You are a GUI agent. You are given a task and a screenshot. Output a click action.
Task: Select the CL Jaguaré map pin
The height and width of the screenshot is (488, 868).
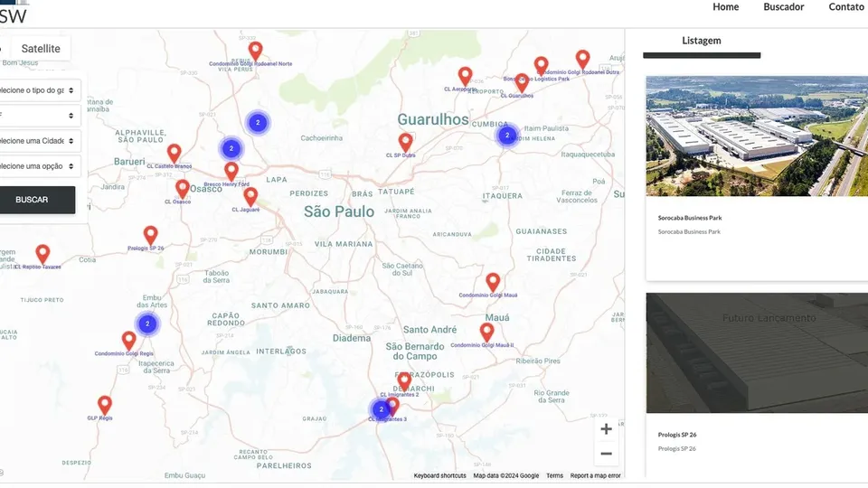coord(250,197)
